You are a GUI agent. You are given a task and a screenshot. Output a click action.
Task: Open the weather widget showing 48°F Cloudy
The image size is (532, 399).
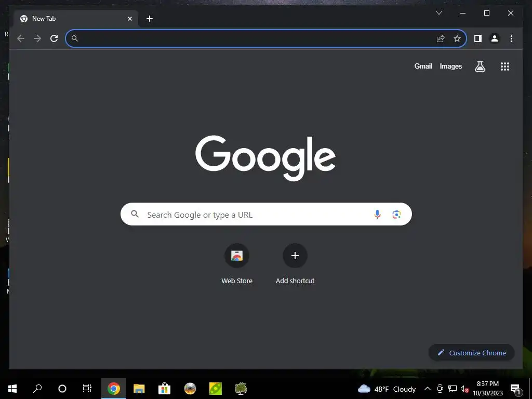(x=387, y=389)
